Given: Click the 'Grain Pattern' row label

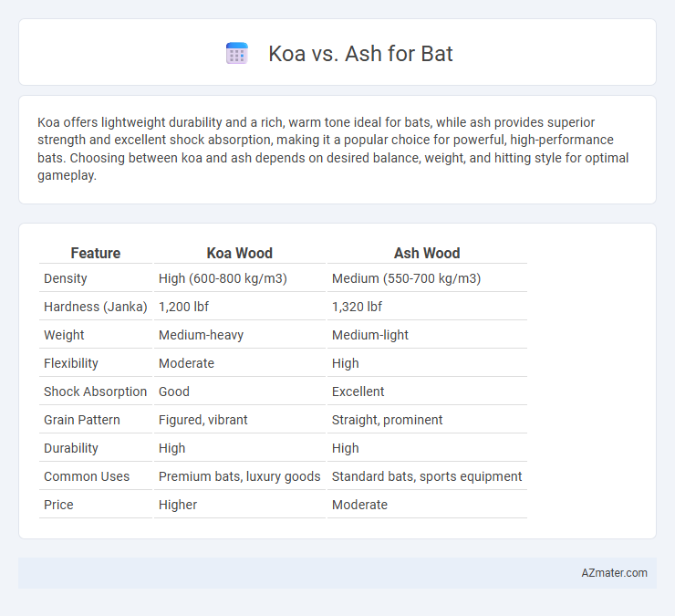Looking at the screenshot, I should 82,420.
